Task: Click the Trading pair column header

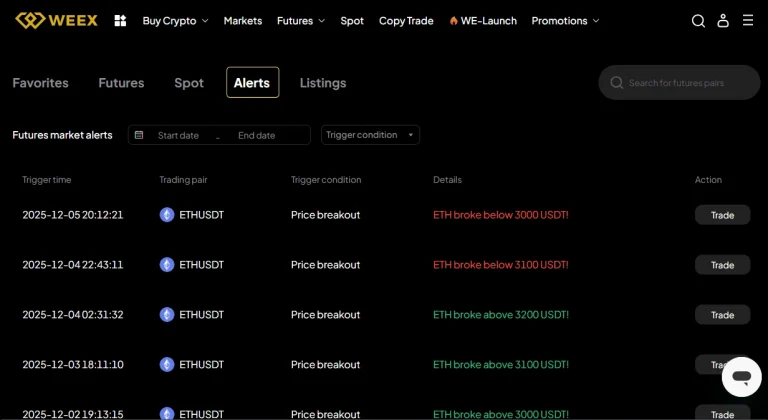Action: click(x=183, y=180)
